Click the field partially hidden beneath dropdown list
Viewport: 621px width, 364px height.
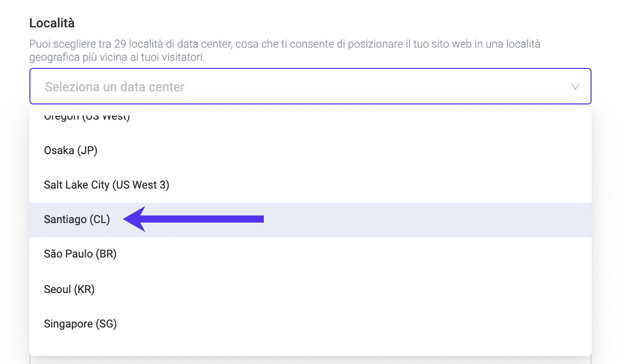point(310,360)
